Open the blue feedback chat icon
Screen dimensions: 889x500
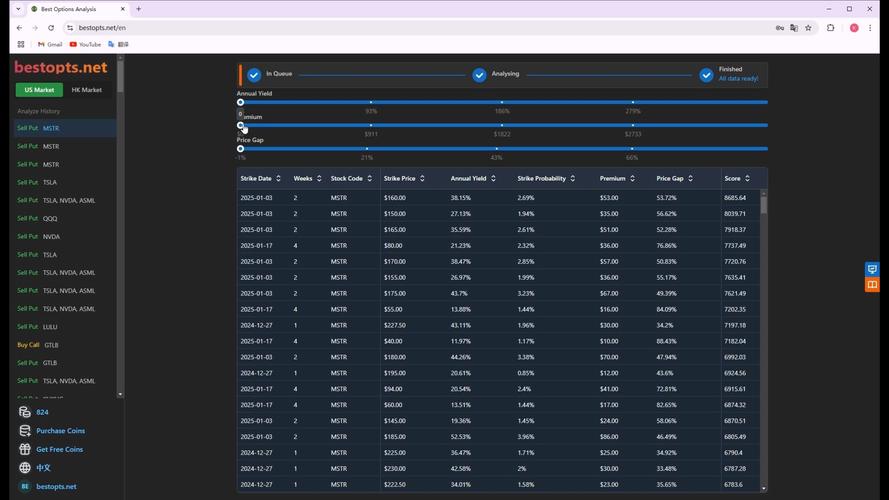(x=872, y=269)
